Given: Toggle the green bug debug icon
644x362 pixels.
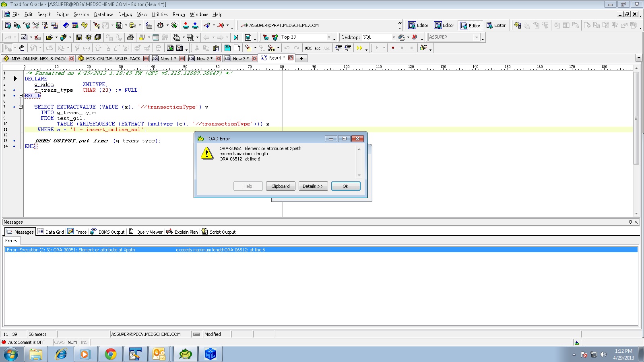Looking at the screenshot, I should click(x=174, y=25).
